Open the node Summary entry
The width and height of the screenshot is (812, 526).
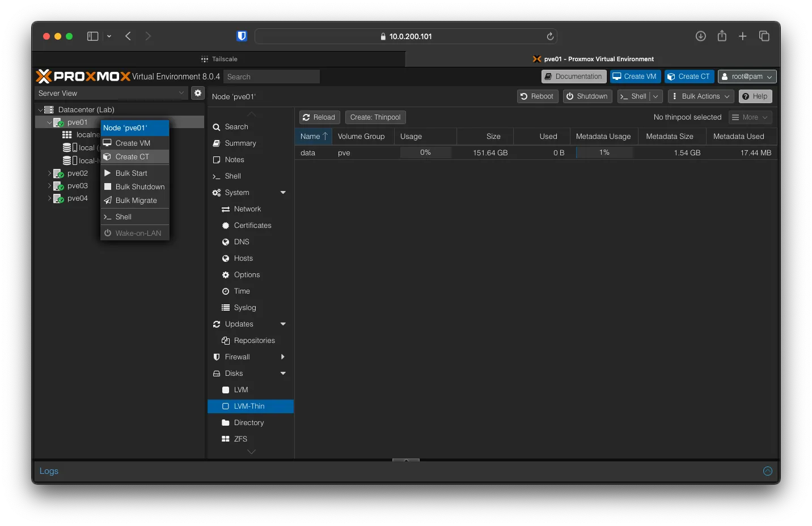pyautogui.click(x=251, y=143)
